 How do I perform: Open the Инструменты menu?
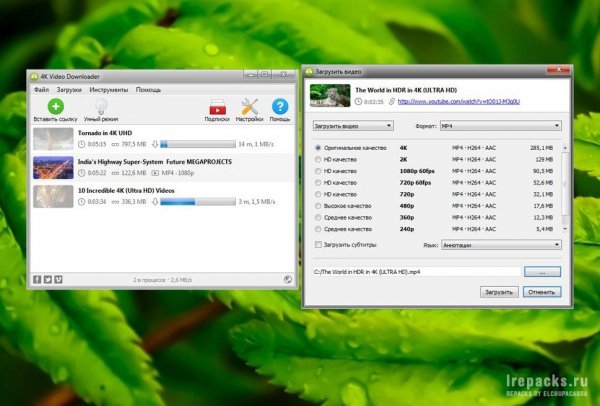coord(109,90)
